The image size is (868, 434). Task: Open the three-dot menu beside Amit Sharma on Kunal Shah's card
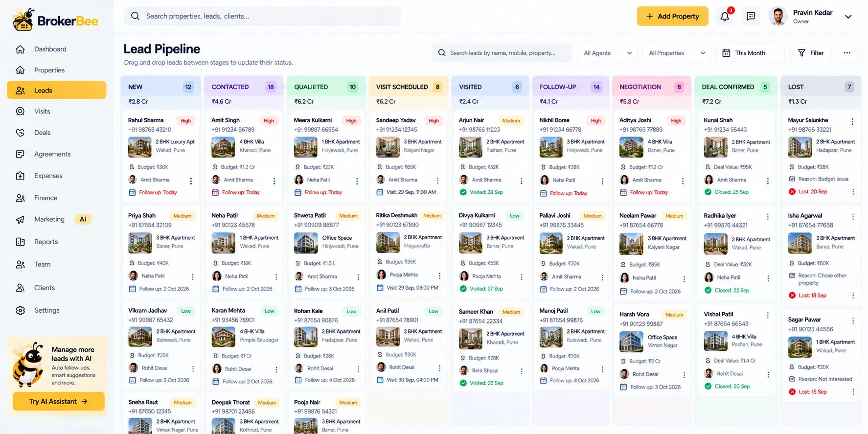[768, 181]
